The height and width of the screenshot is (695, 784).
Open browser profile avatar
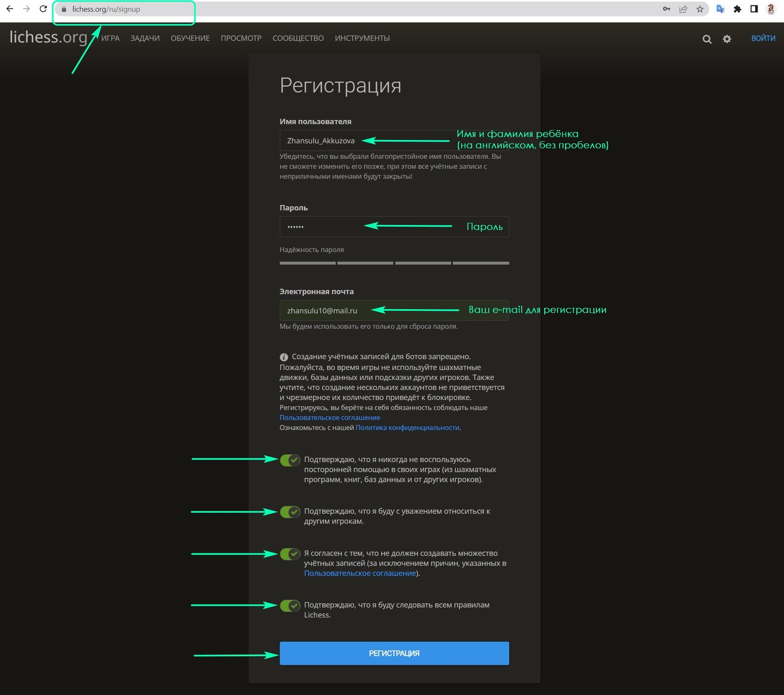tap(771, 9)
